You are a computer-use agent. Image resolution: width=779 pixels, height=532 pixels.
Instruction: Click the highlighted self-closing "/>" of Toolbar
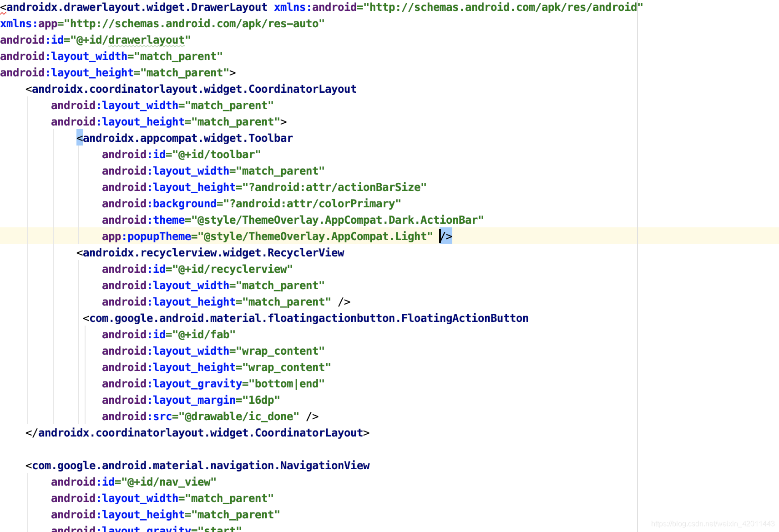pyautogui.click(x=446, y=236)
